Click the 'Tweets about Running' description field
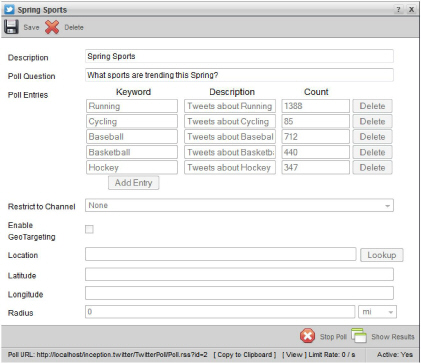This screenshot has height=363, width=421. pyautogui.click(x=230, y=106)
